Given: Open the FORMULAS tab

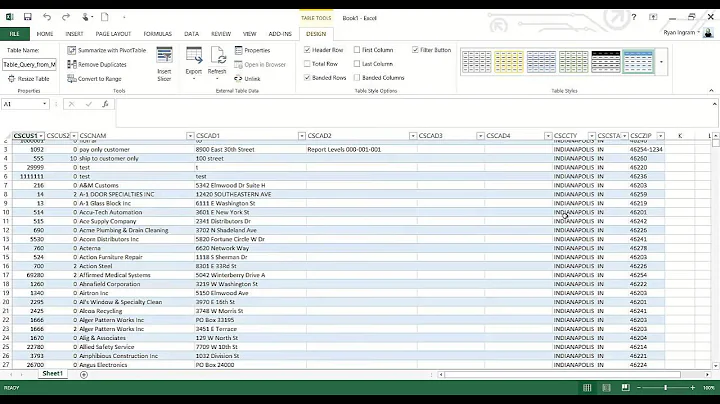Looking at the screenshot, I should coord(158,34).
